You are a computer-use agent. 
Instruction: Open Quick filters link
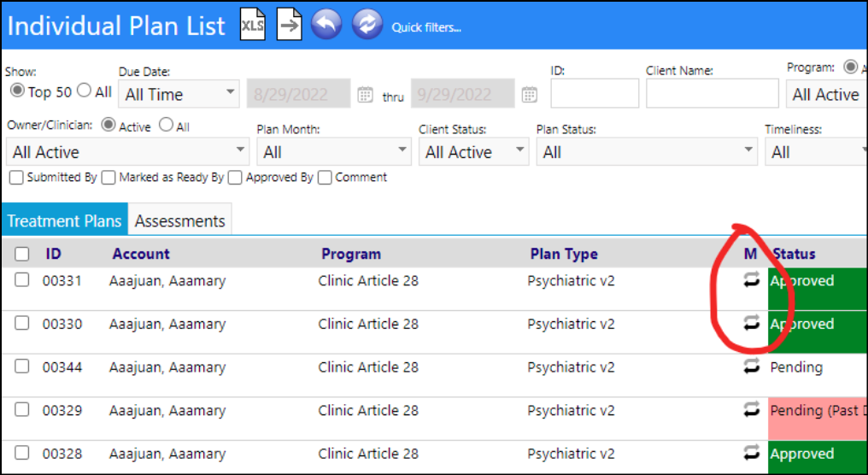pos(426,27)
